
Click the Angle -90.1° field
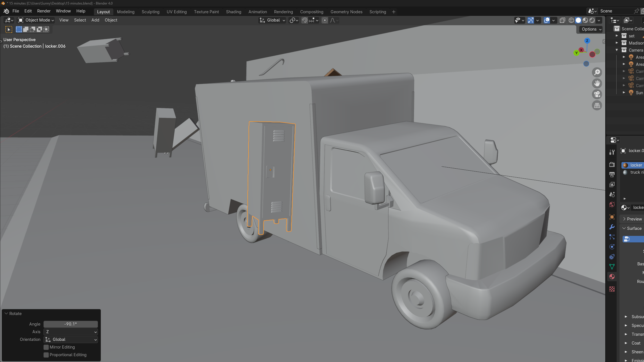(x=71, y=324)
